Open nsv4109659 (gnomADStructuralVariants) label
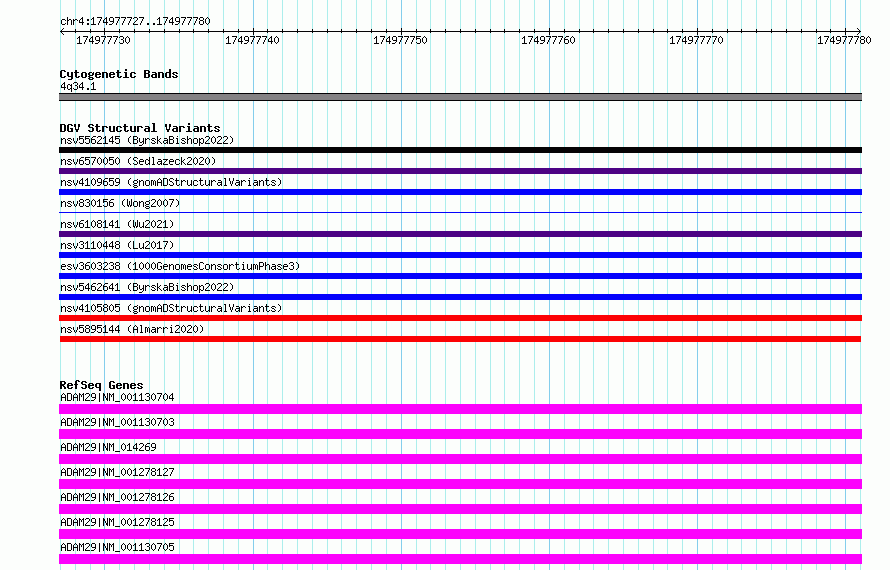The width and height of the screenshot is (890, 570). coord(171,182)
